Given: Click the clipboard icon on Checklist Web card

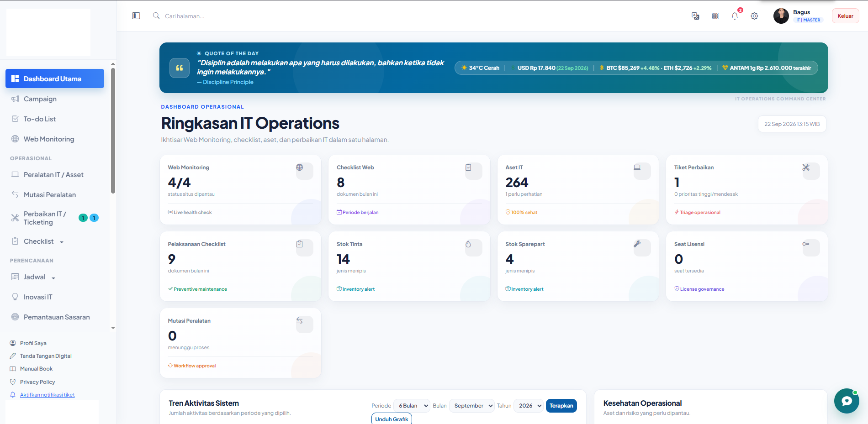Looking at the screenshot, I should [468, 168].
